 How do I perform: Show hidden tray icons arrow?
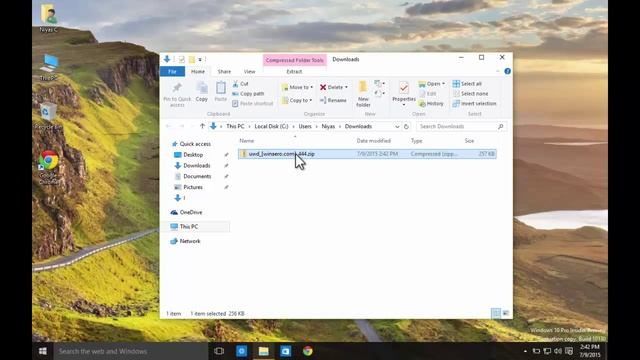pyautogui.click(x=525, y=351)
